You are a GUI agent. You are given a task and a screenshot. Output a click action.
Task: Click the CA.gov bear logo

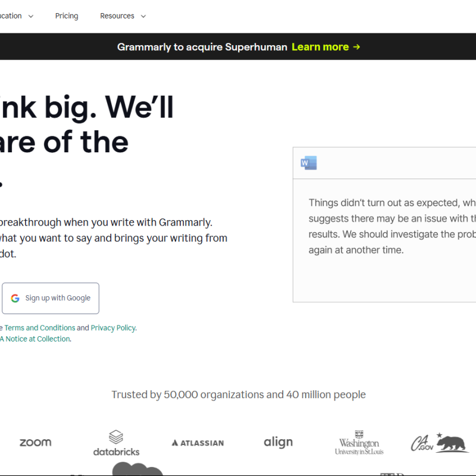[439, 443]
